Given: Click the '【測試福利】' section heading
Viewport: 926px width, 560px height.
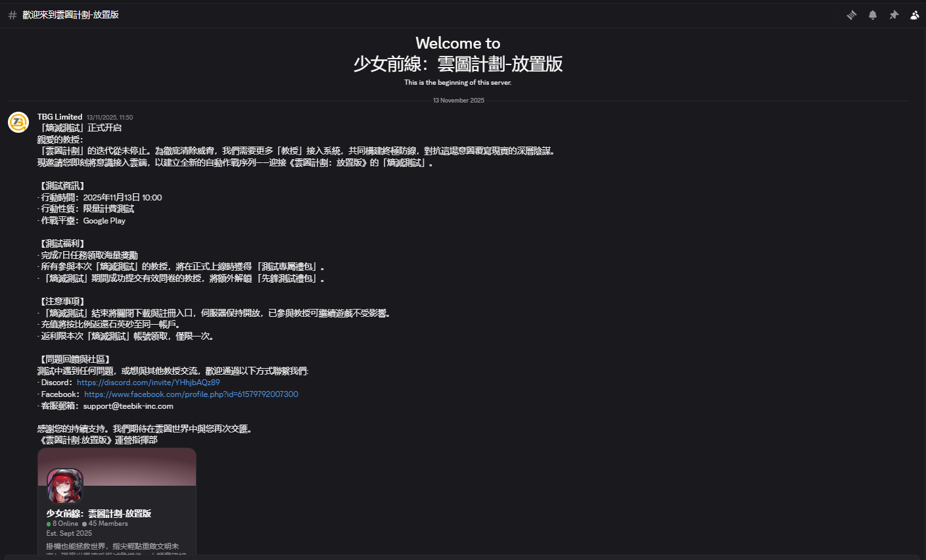Looking at the screenshot, I should click(62, 244).
